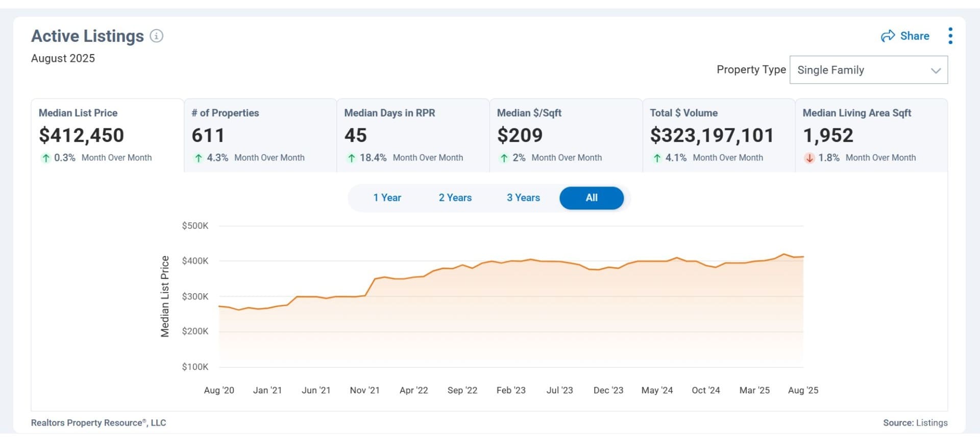Viewport: 980px width, 447px height.
Task: Click the Nov '21 label on x-axis
Action: click(364, 390)
